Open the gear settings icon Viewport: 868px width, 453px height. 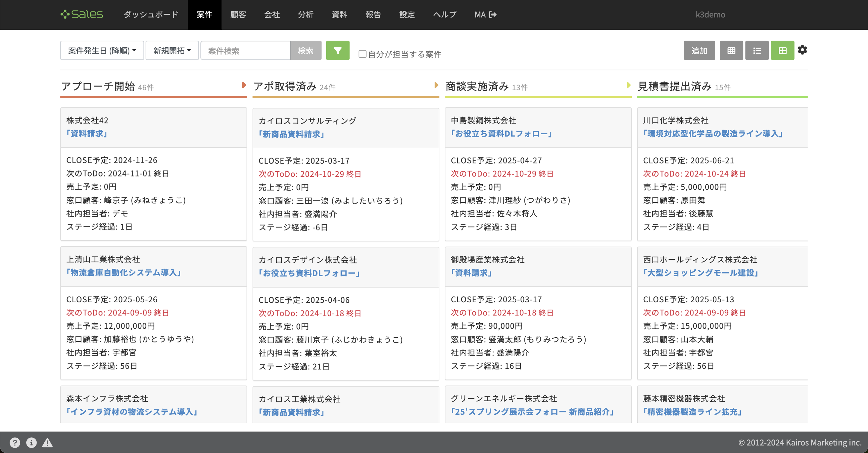(802, 50)
